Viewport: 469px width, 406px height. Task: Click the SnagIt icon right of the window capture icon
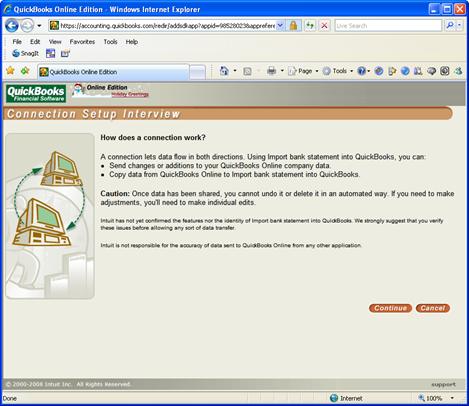(65, 53)
